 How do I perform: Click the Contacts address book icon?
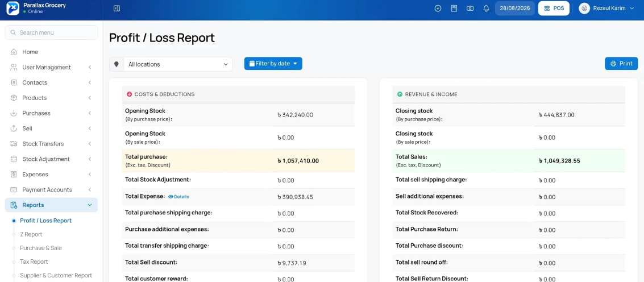(x=14, y=82)
